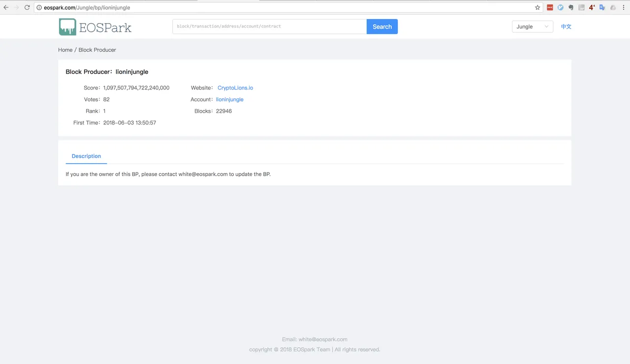
Task: Open the red number 4 extension icon
Action: pyautogui.click(x=592, y=7)
